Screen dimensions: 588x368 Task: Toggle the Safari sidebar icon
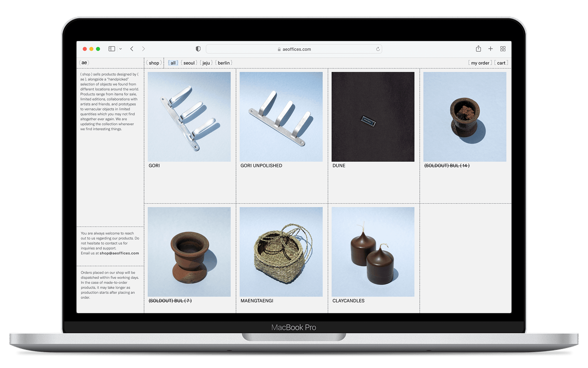pos(111,49)
